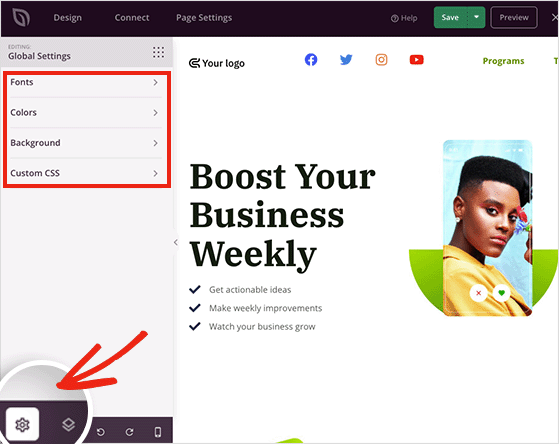Click the Twitter bird icon

pyautogui.click(x=346, y=60)
